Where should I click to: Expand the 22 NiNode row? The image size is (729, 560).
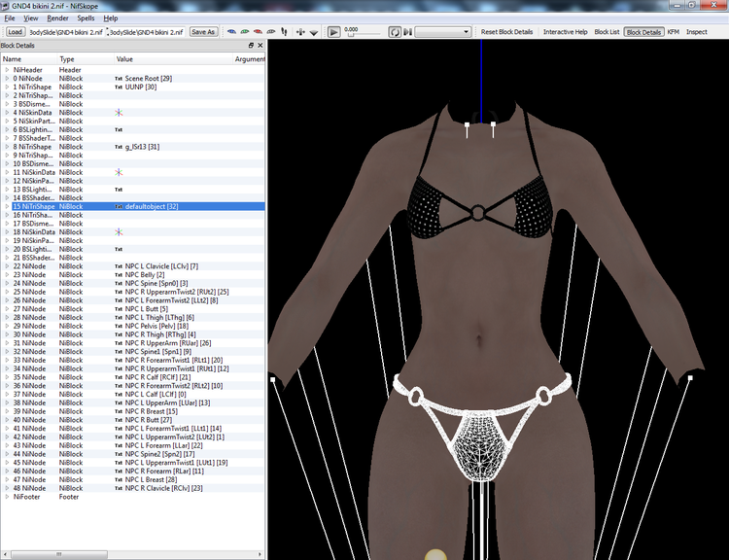click(7, 266)
